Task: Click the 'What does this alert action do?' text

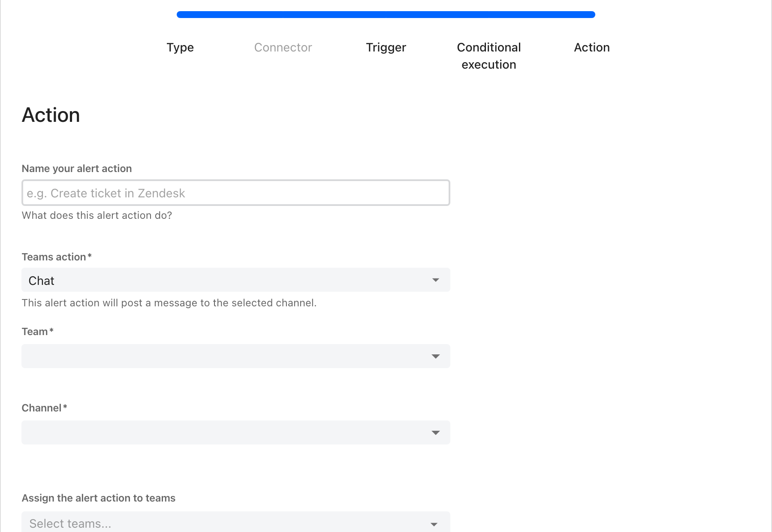Action: [x=97, y=215]
